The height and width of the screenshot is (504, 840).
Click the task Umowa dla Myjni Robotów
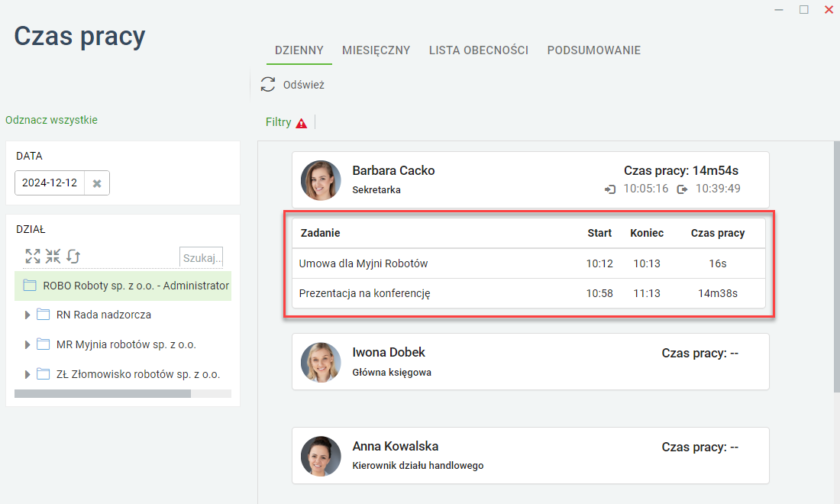[363, 263]
